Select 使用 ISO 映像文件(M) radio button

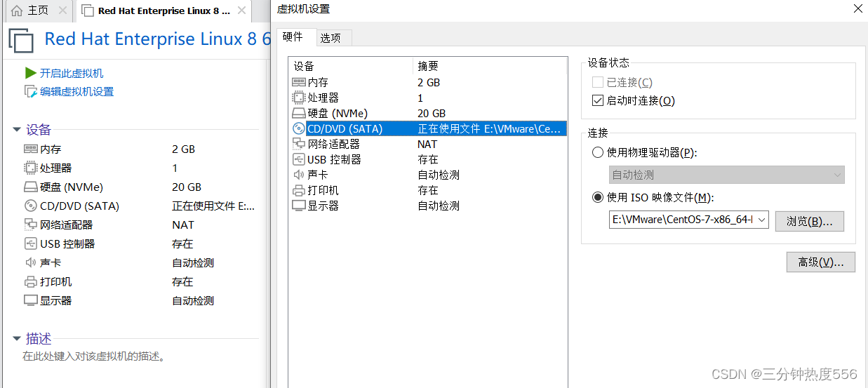[x=598, y=198]
